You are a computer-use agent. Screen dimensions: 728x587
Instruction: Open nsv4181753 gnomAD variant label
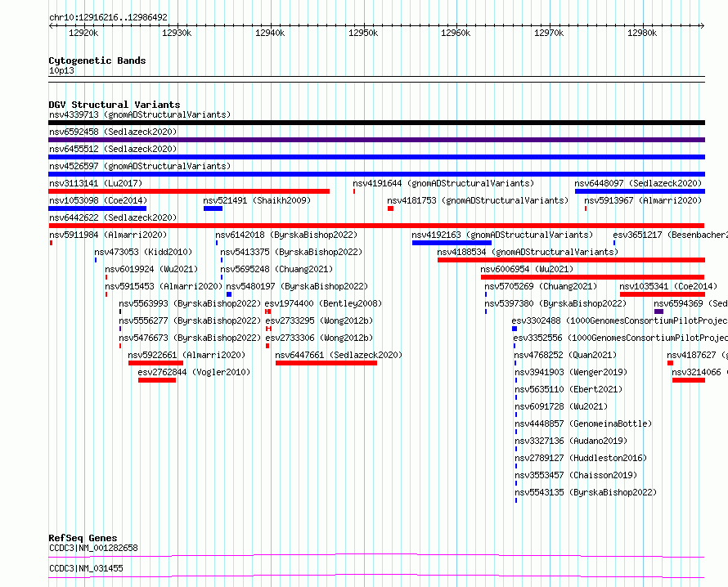coord(478,200)
